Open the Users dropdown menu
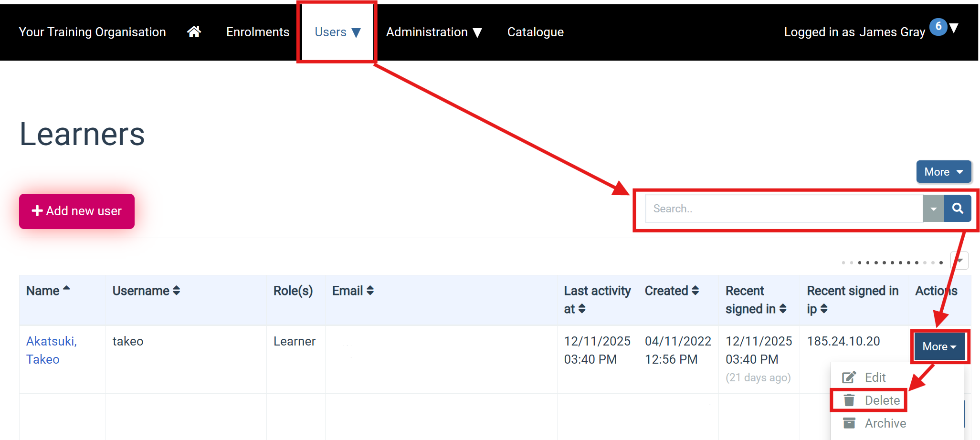Viewport: 980px width, 440px height. 337,32
